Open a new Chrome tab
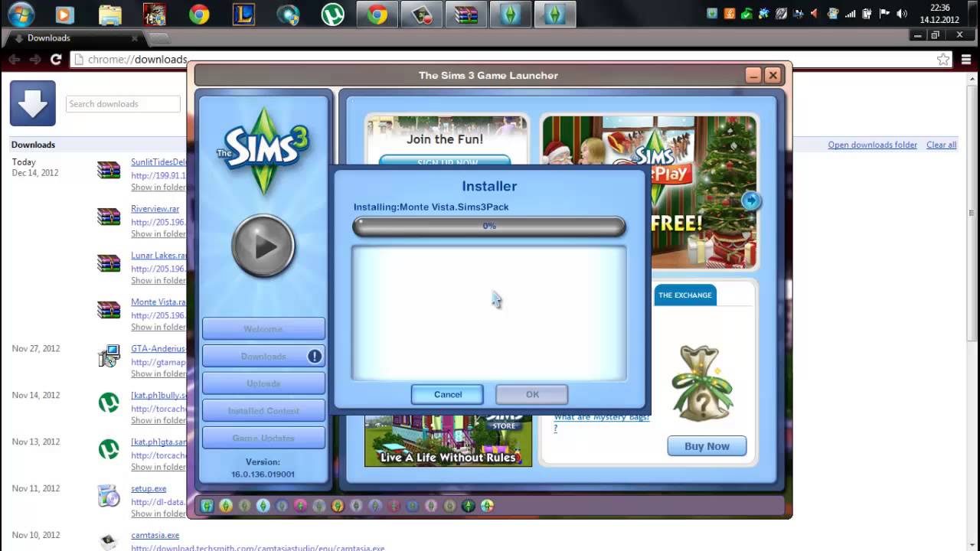The width and height of the screenshot is (980, 551). pyautogui.click(x=159, y=38)
